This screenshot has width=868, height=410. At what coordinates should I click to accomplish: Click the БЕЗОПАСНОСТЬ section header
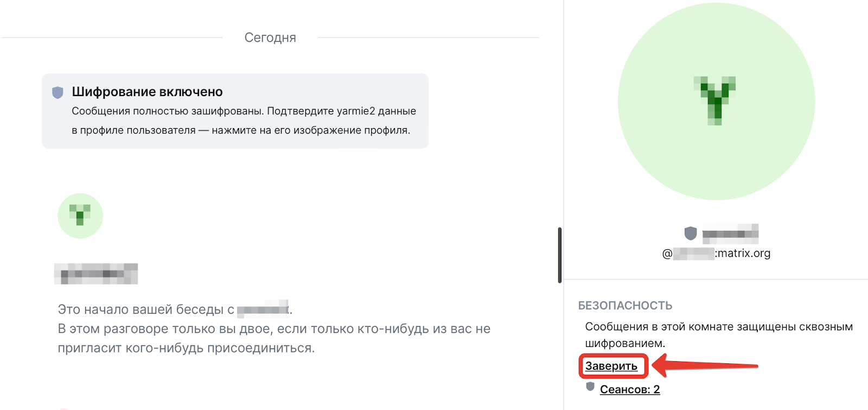[x=625, y=306]
